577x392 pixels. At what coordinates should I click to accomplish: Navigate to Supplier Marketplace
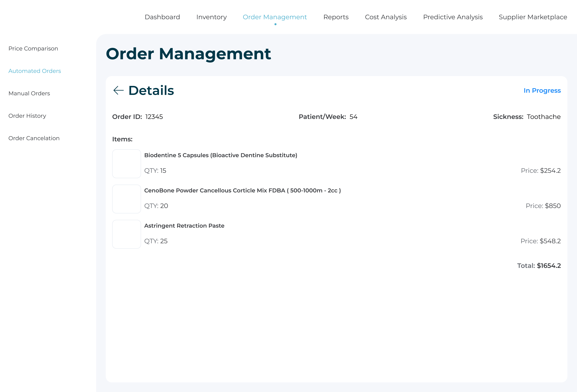[x=533, y=17]
